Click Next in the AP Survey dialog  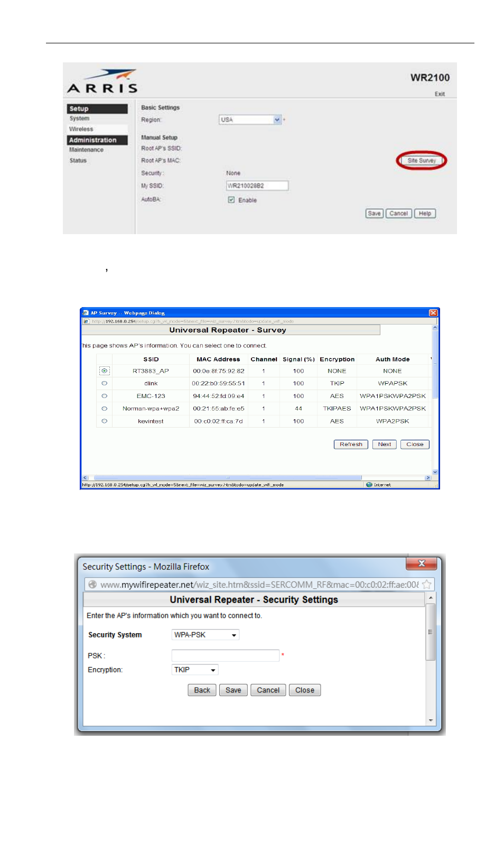[x=384, y=445]
